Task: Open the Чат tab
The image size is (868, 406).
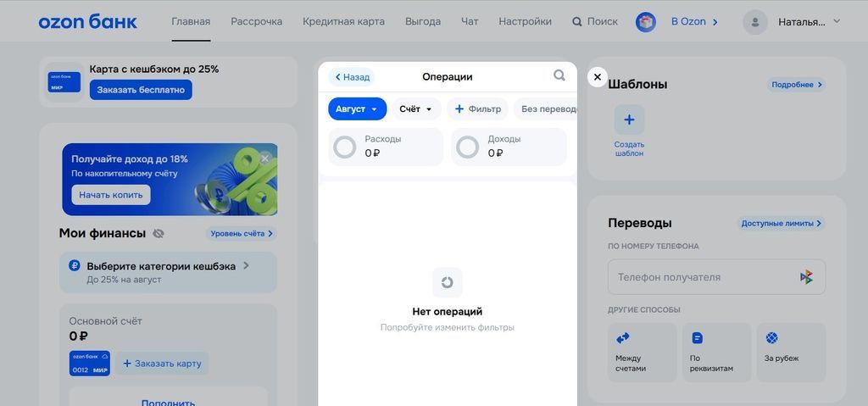Action: (470, 21)
